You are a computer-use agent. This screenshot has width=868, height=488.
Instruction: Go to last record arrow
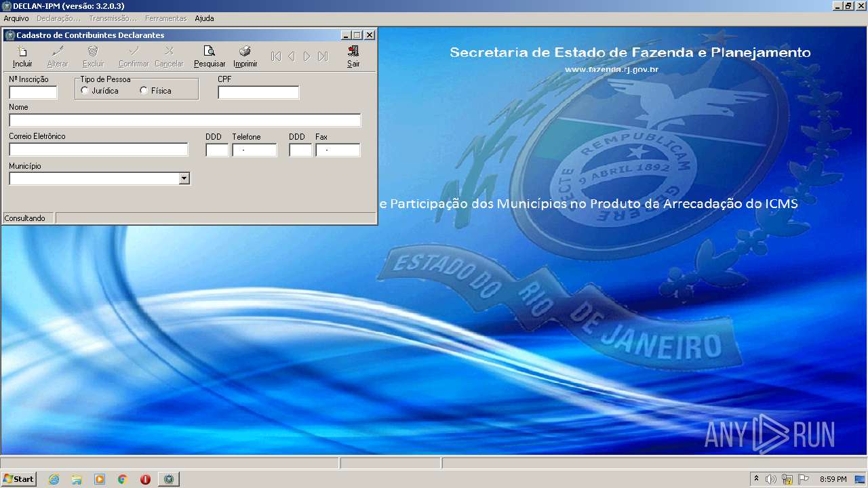(x=323, y=56)
